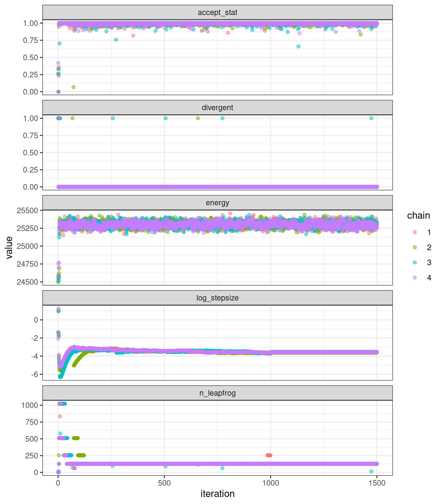Click the 25500 energy y-axis label
This screenshot has width=441, height=504.
27,211
